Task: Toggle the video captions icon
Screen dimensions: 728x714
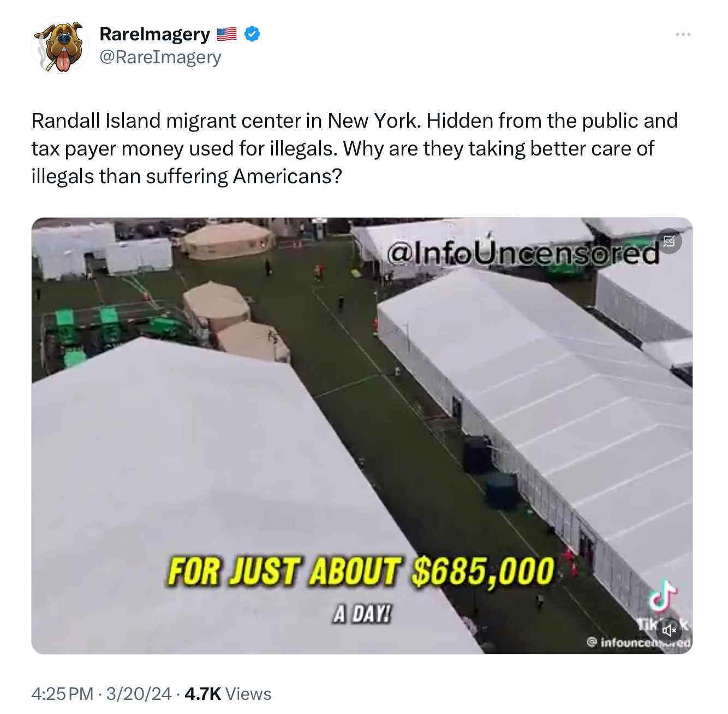Action: point(669,241)
